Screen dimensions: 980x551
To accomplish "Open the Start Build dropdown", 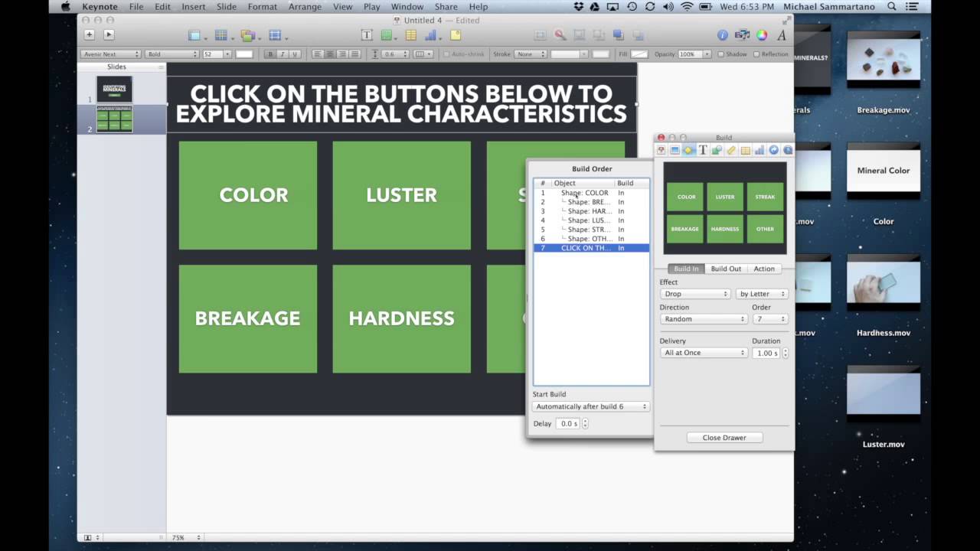I will [x=590, y=406].
